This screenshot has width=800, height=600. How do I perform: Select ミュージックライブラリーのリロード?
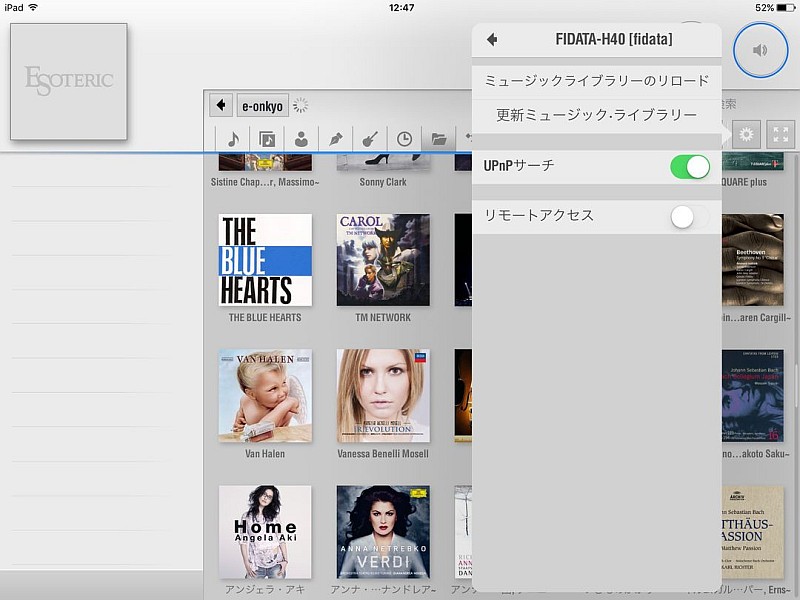click(x=596, y=81)
